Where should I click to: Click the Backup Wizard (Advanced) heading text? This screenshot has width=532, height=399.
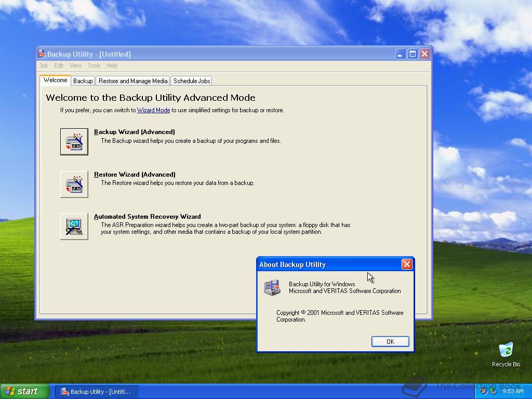click(135, 132)
